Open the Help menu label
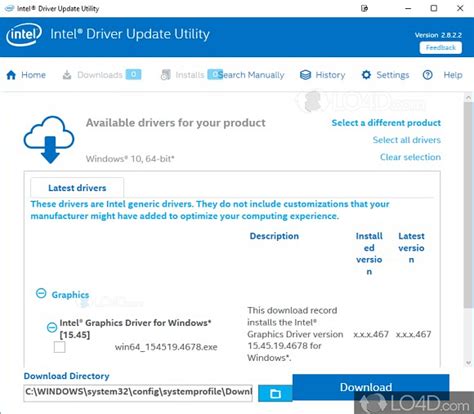The height and width of the screenshot is (414, 474). tap(453, 75)
